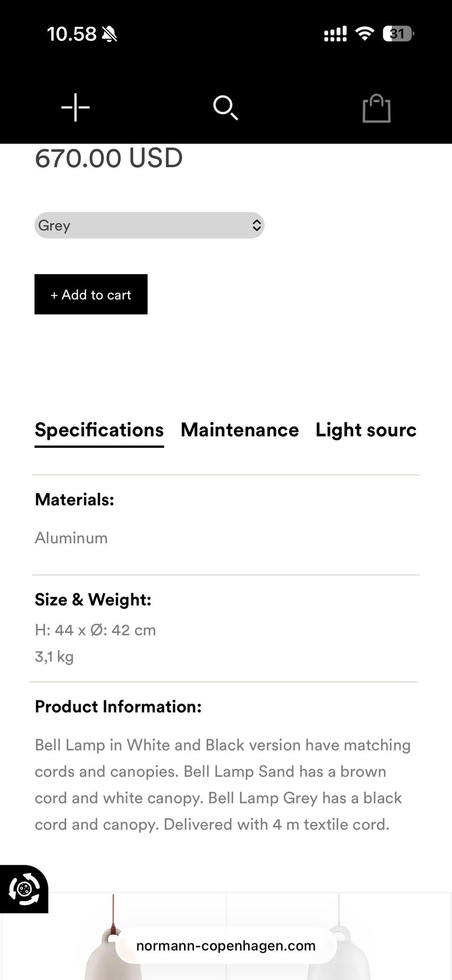Tap the Size & Weight heading

[x=93, y=599]
